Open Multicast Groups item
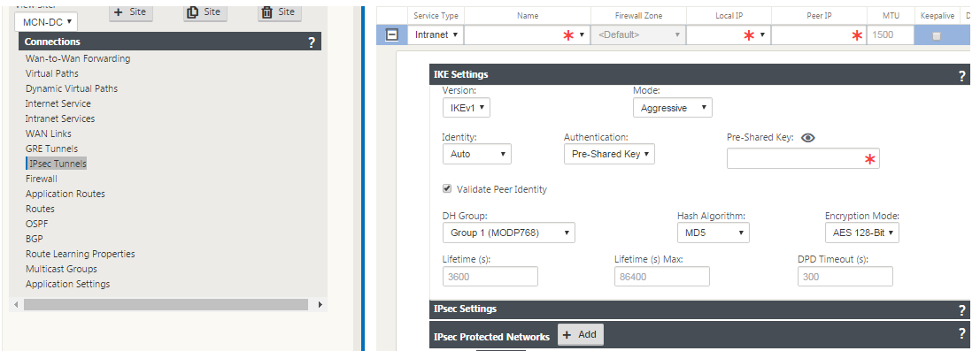The width and height of the screenshot is (980, 351). tap(61, 269)
